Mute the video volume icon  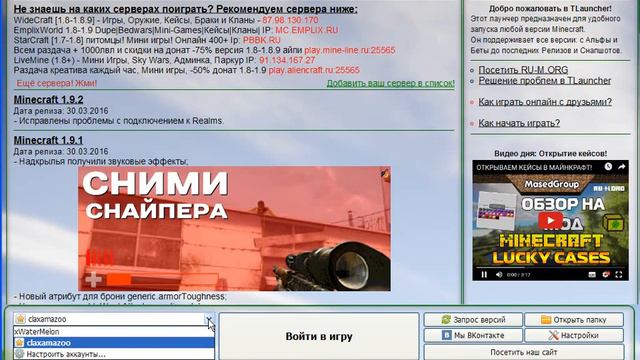click(499, 275)
